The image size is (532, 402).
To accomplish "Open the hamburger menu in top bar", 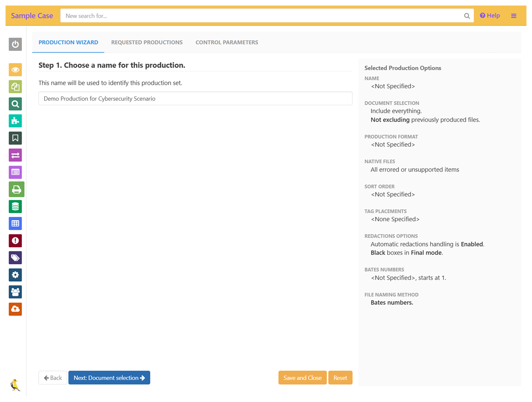I will [x=514, y=16].
